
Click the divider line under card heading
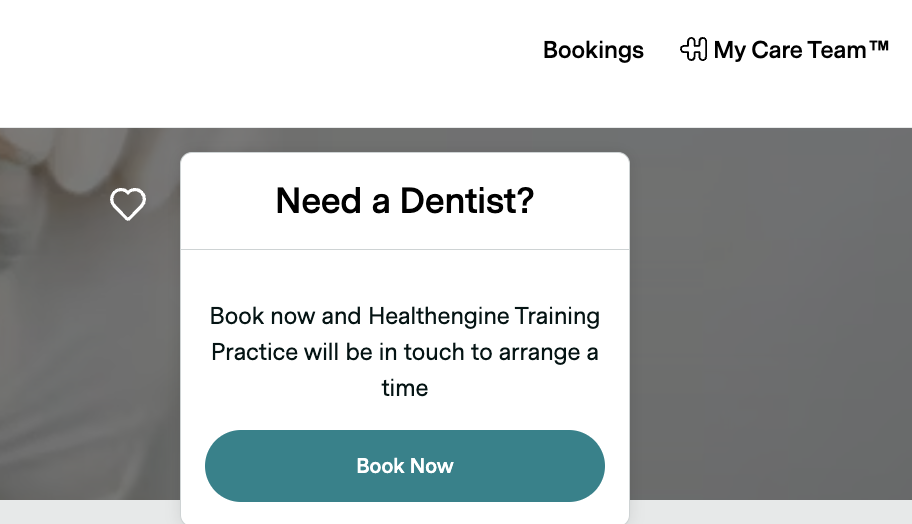coord(405,249)
